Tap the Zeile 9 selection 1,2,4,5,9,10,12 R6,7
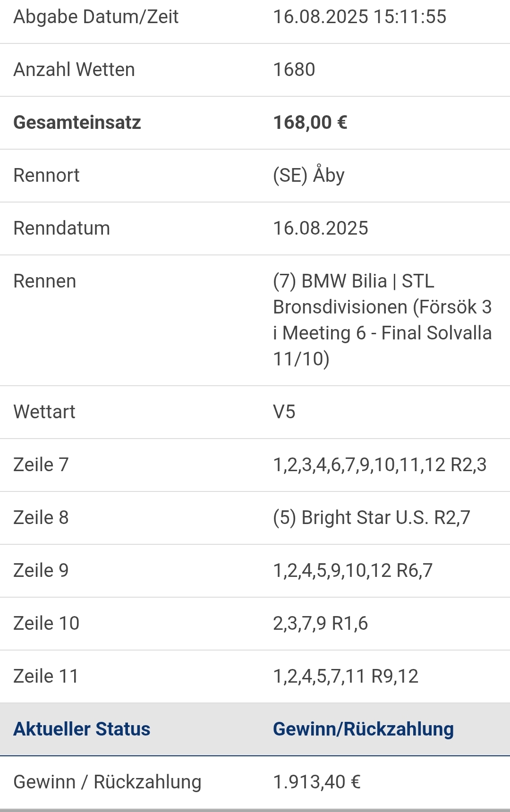510x812 pixels. click(353, 571)
